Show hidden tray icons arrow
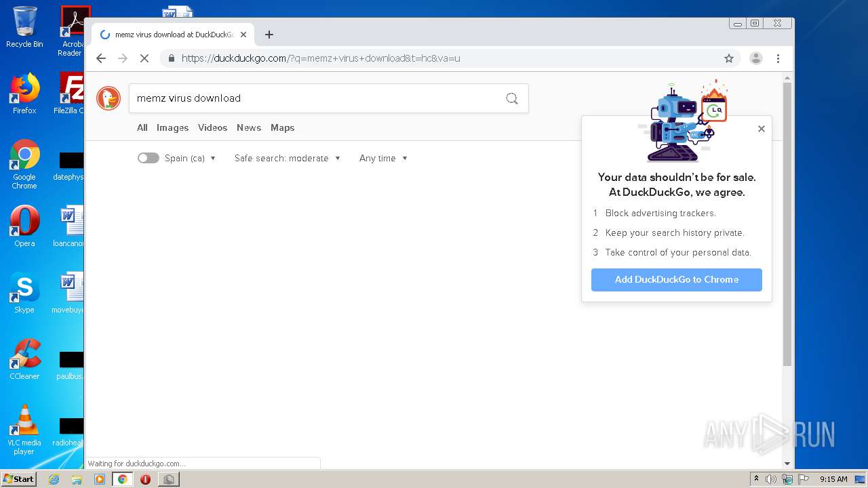 (x=756, y=479)
